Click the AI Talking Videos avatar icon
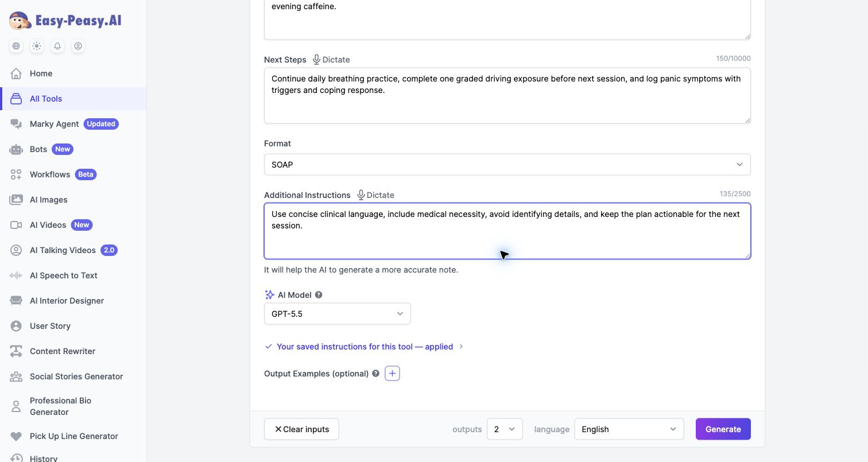 tap(16, 250)
